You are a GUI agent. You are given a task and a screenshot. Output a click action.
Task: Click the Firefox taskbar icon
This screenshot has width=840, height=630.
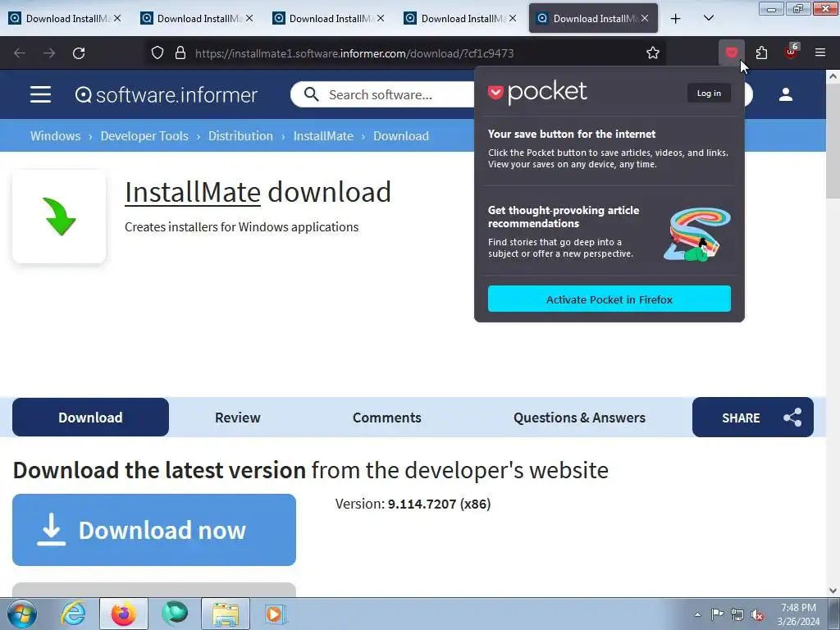(x=124, y=614)
